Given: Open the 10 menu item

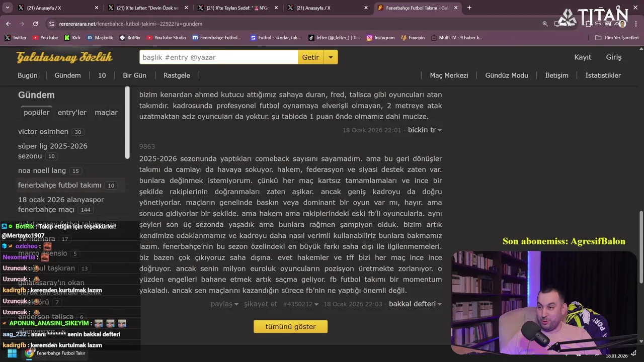Looking at the screenshot, I should [x=102, y=75].
